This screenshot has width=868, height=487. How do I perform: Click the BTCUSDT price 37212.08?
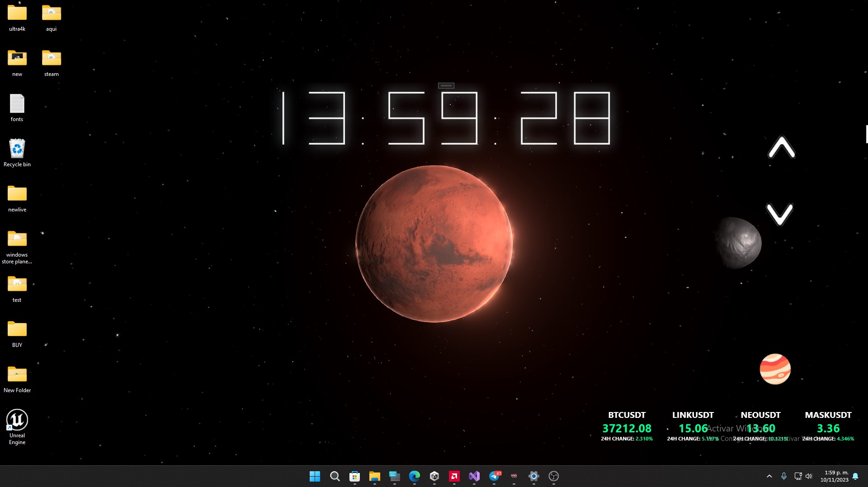coord(627,428)
